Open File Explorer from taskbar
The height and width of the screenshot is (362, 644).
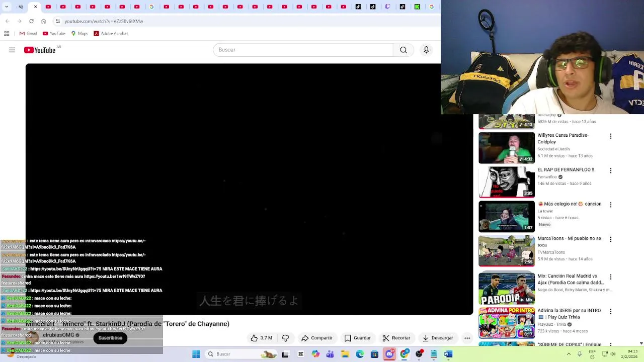tap(345, 354)
